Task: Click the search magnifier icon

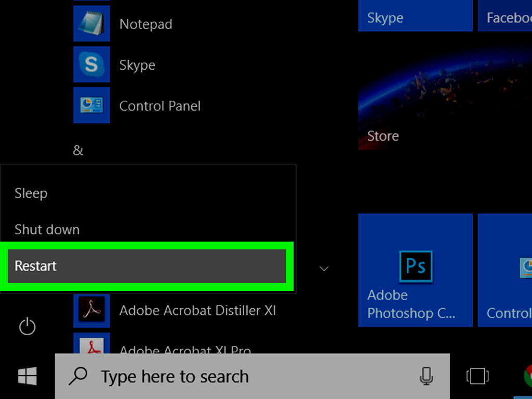Action: (x=78, y=376)
